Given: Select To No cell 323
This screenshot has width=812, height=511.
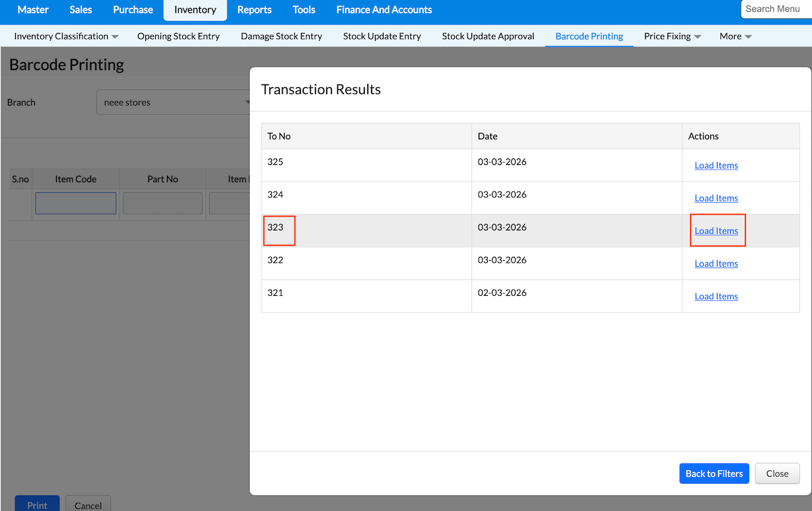Looking at the screenshot, I should (x=366, y=230).
